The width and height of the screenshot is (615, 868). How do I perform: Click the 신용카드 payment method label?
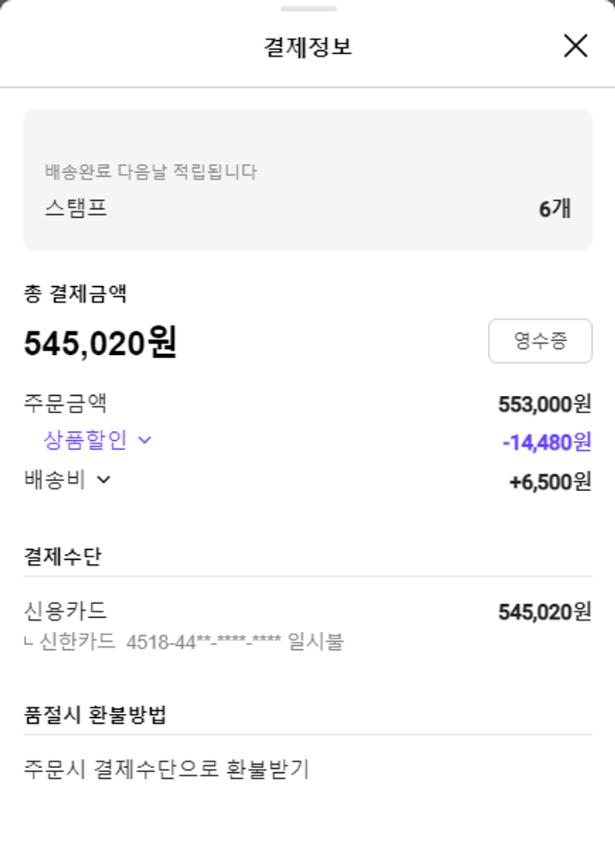tap(66, 611)
